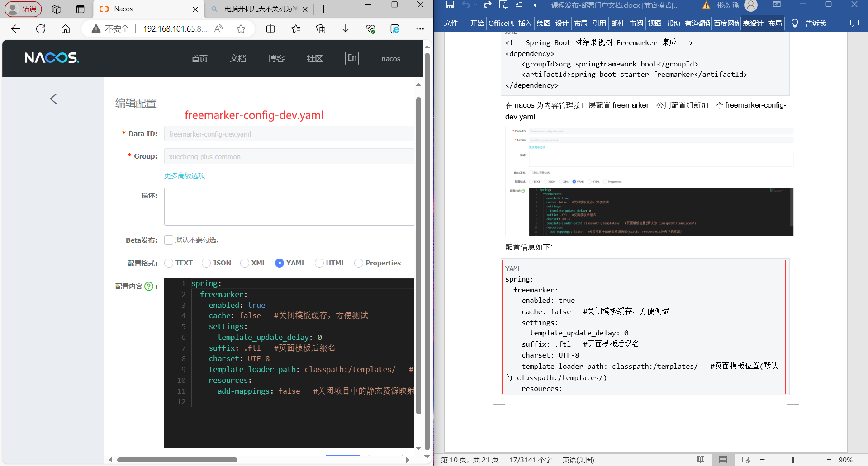This screenshot has height=466, width=868.
Task: Open Nacos 社区 link
Action: [x=315, y=59]
